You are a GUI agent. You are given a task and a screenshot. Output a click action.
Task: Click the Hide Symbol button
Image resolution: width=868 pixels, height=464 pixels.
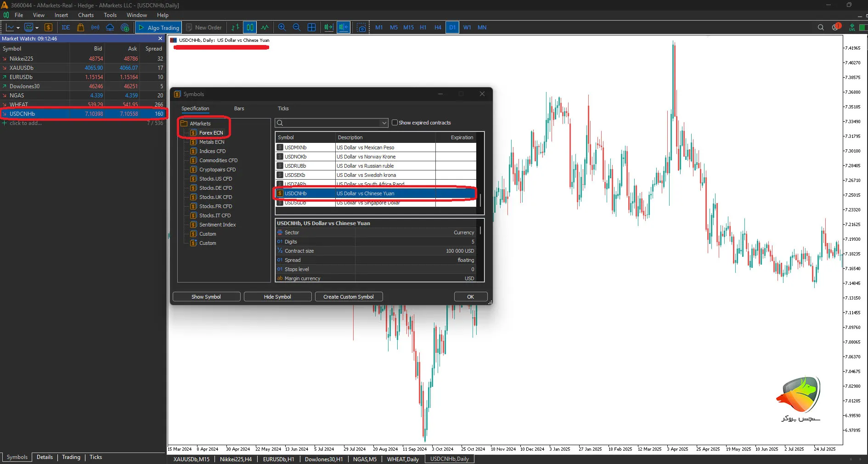click(277, 297)
